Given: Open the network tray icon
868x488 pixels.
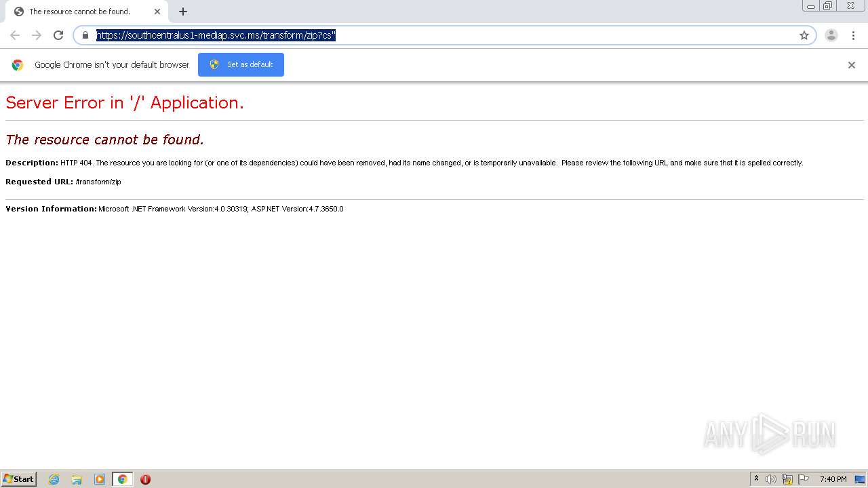Looking at the screenshot, I should point(787,479).
